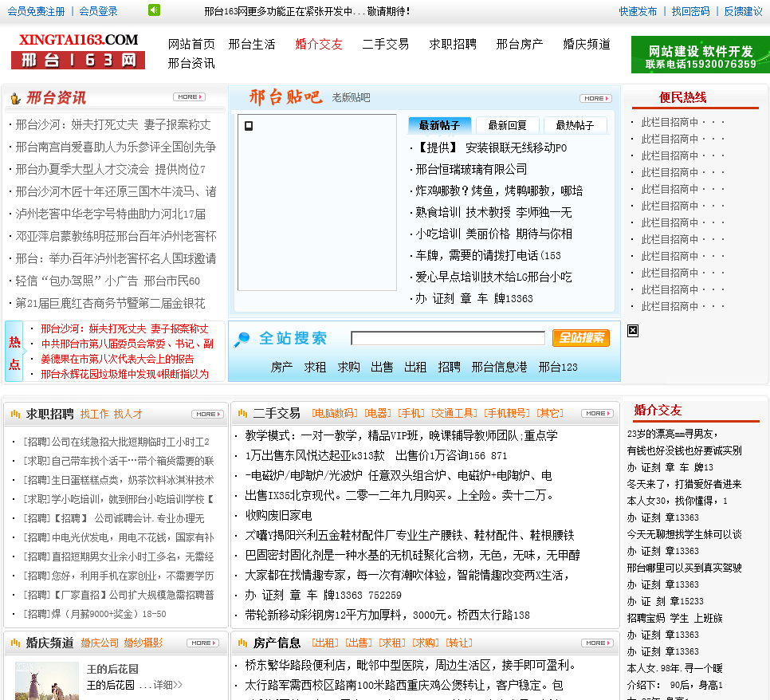Click 邢台信息港 link under search
770x700 pixels.
500,367
